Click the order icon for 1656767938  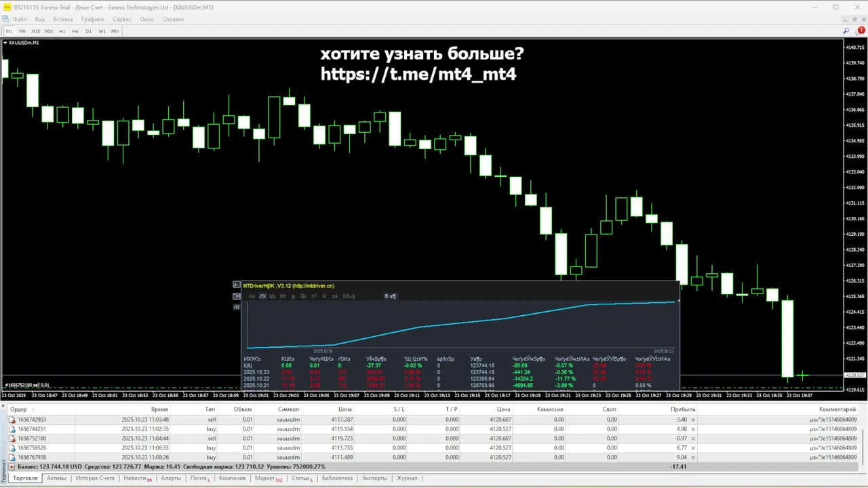tap(12, 457)
